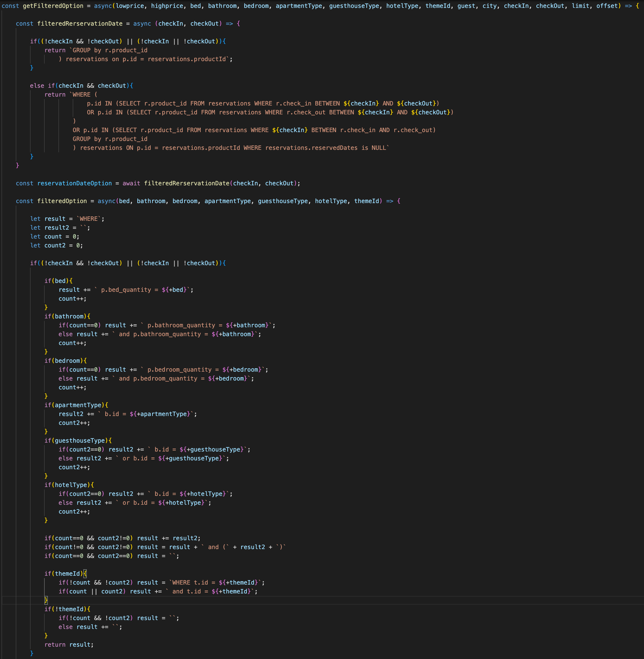Click the if(!themeId){ condition line
This screenshot has width=644, height=659.
click(x=67, y=609)
